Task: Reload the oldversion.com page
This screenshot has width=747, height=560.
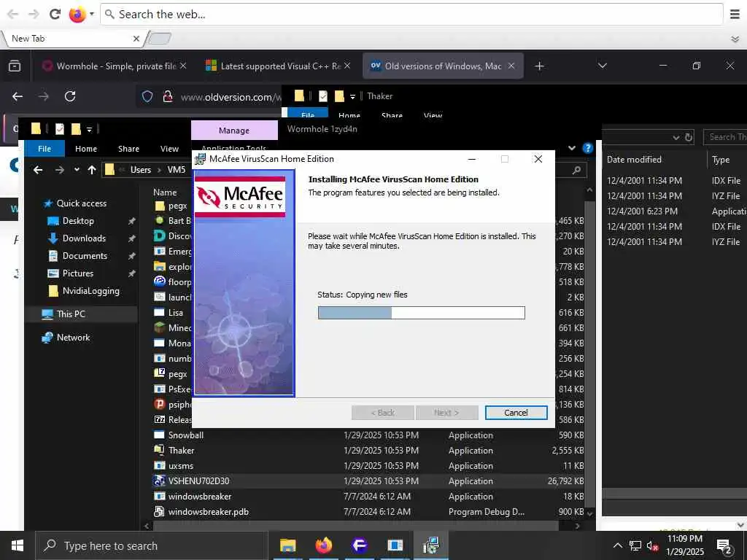Action: point(70,97)
